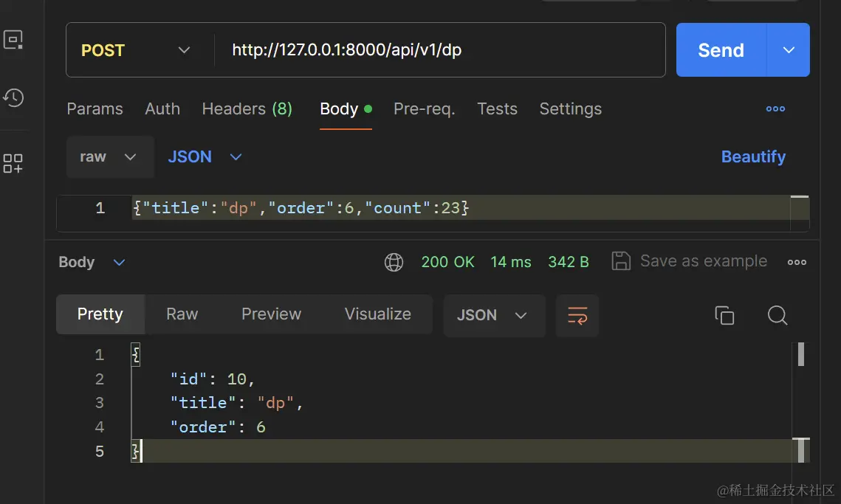Image resolution: width=841 pixels, height=504 pixels.
Task: Click the 342 B response size
Action: [569, 262]
